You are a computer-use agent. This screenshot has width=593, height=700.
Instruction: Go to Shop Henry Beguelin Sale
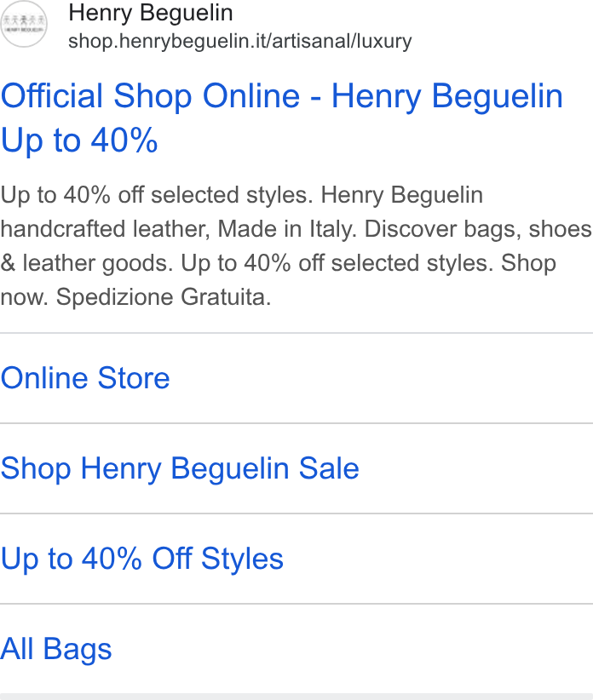[x=180, y=468]
